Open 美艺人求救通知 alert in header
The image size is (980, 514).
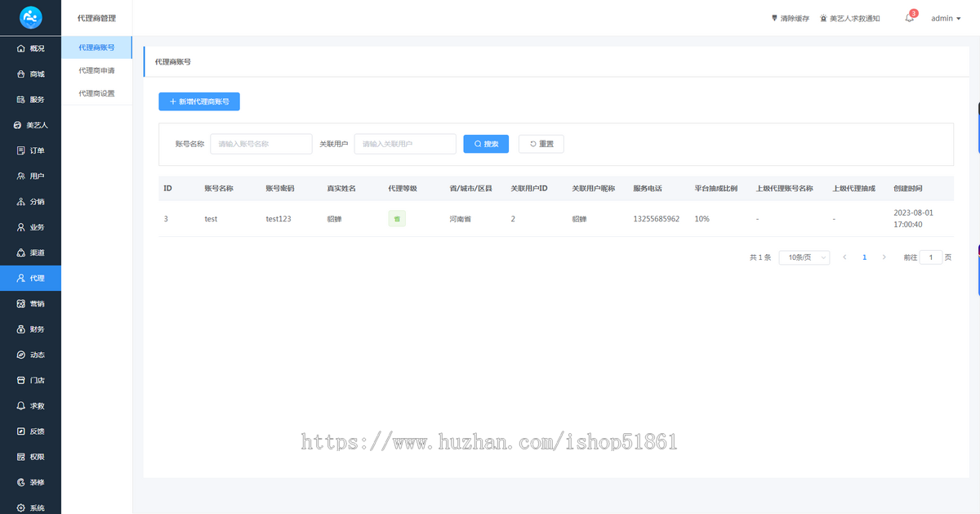(850, 18)
